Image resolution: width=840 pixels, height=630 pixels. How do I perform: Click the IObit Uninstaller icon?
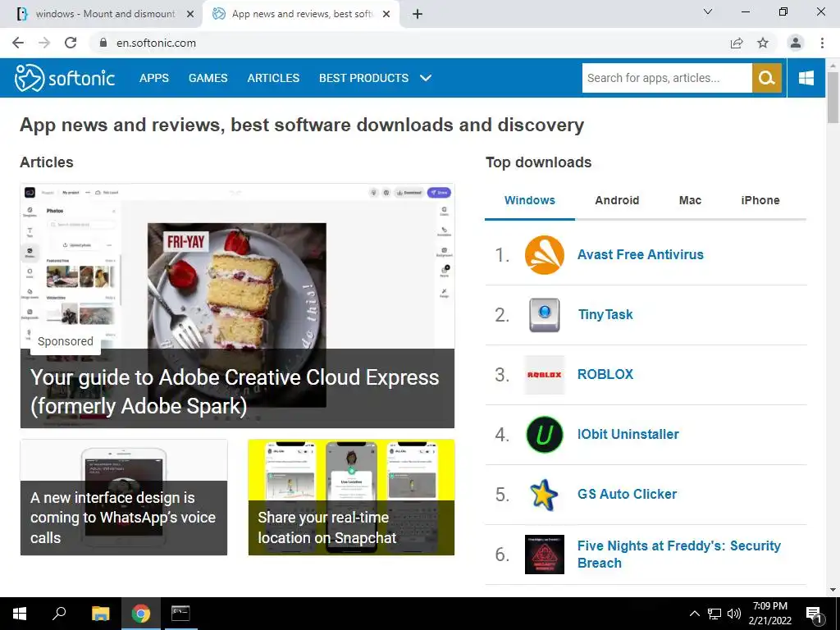coord(545,435)
